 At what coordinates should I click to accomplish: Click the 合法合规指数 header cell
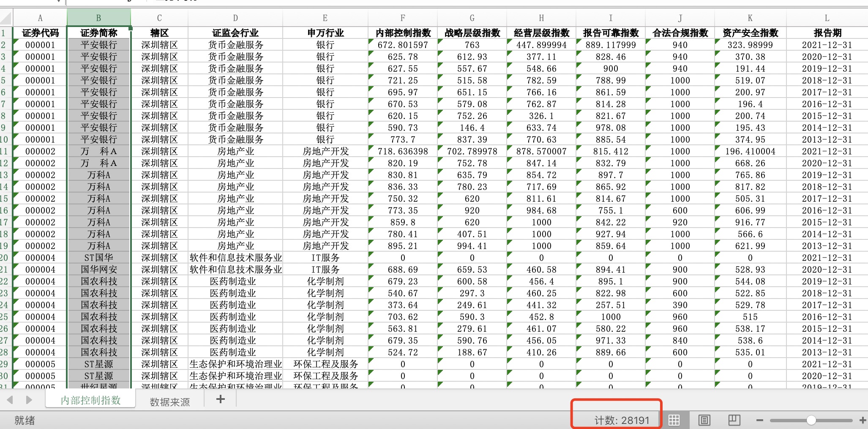tap(680, 33)
